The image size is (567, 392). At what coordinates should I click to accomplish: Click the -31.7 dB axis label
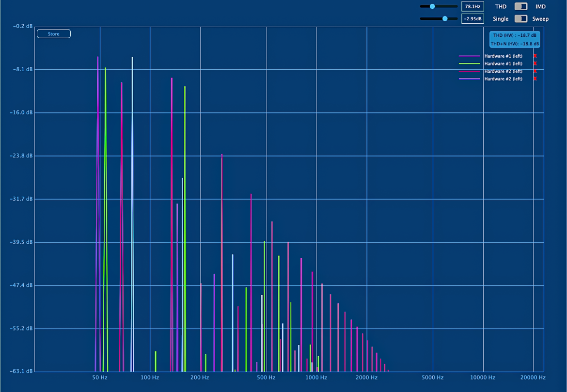click(21, 199)
